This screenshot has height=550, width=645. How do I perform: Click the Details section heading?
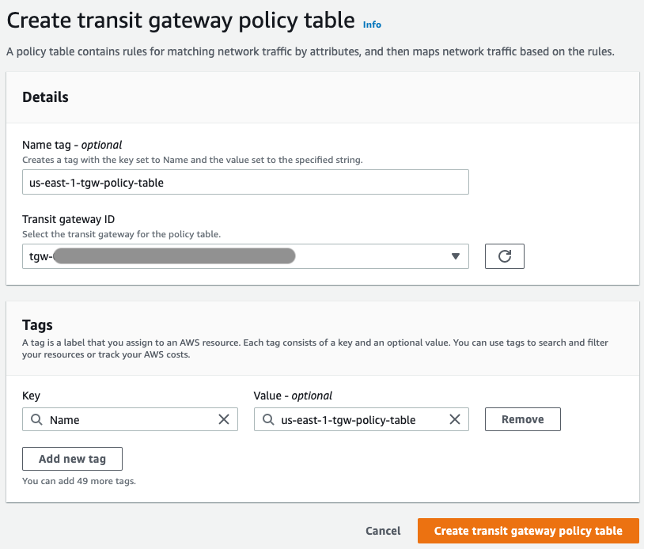(45, 97)
